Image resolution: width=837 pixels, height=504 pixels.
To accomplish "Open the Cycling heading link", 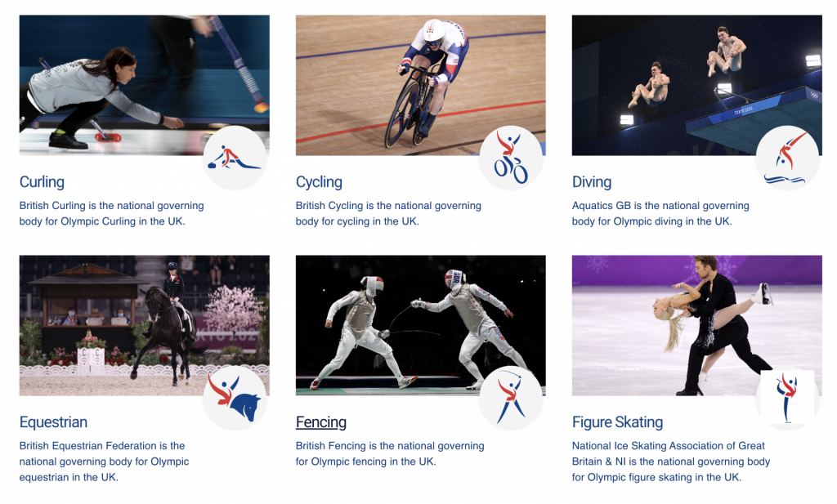I will pos(319,182).
